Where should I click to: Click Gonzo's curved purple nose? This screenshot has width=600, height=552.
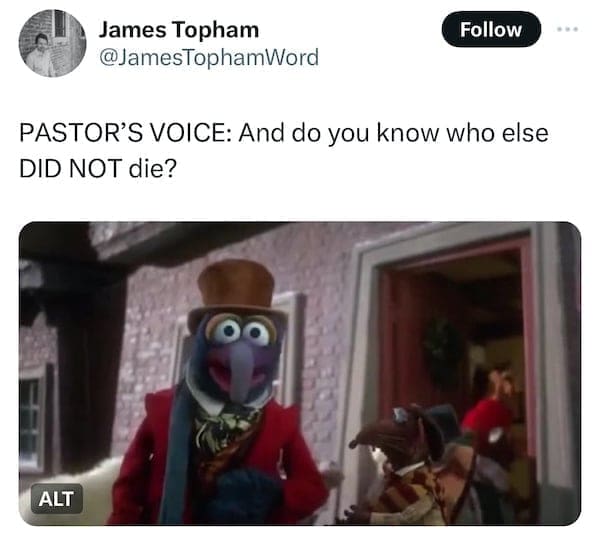(x=242, y=371)
